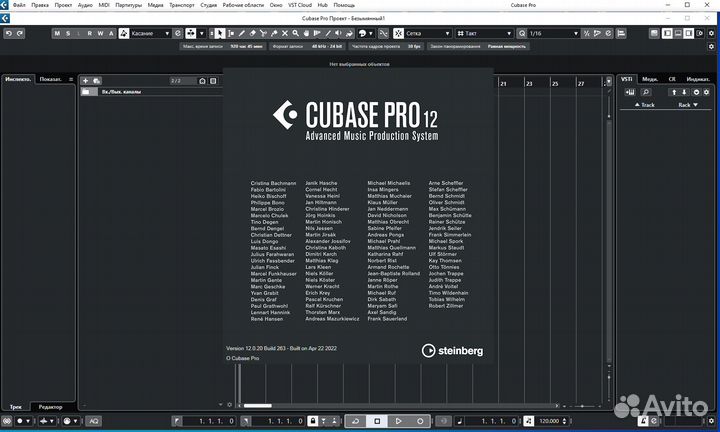
Task: Adjust the horizontal zoom slider
Action: pyautogui.click(x=582, y=406)
